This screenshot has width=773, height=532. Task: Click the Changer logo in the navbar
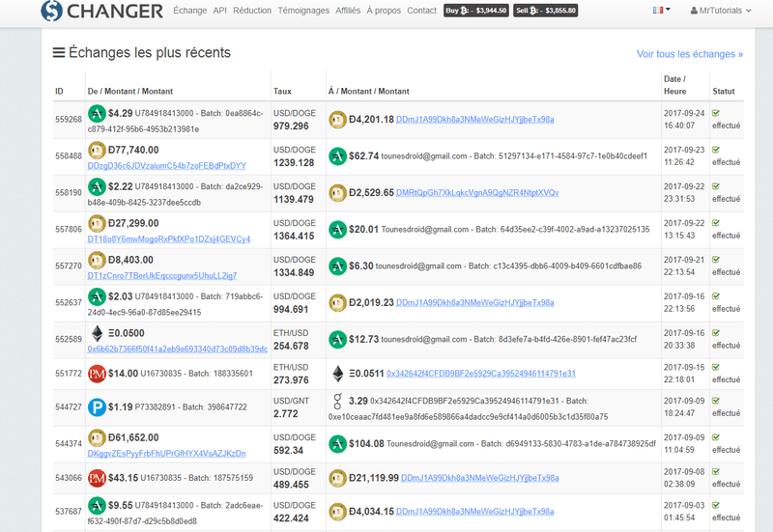(x=101, y=11)
